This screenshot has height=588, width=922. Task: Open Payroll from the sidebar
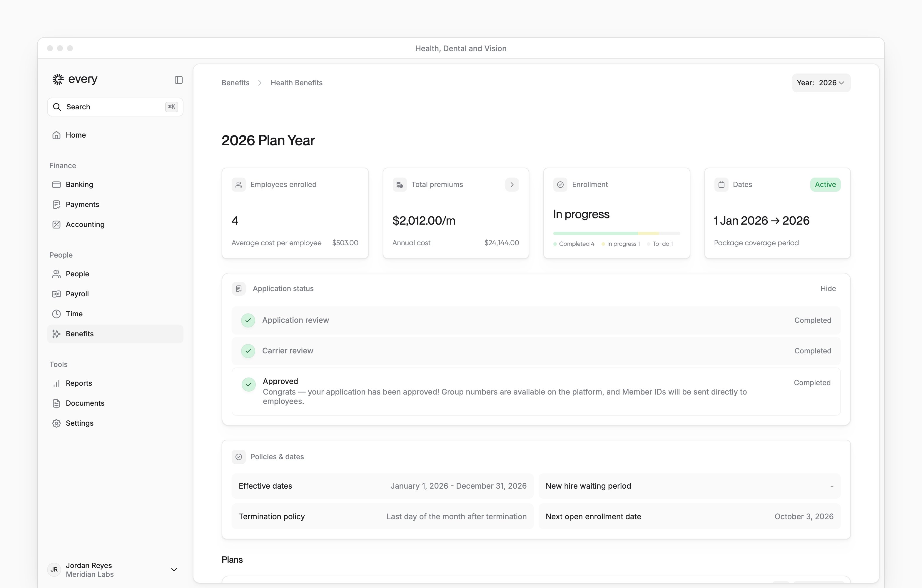click(115, 294)
